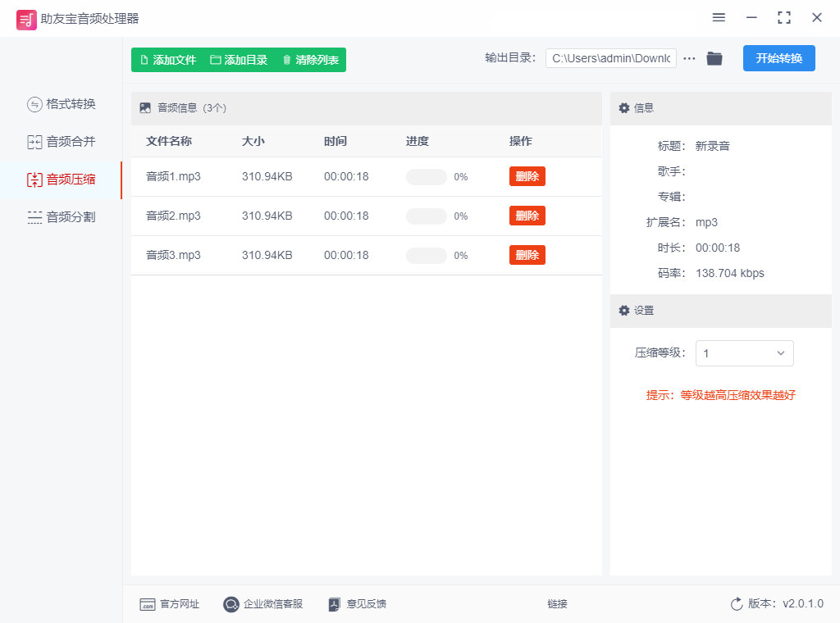840x623 pixels.
Task: Open the 意见反馈 feedback link
Action: pos(357,603)
